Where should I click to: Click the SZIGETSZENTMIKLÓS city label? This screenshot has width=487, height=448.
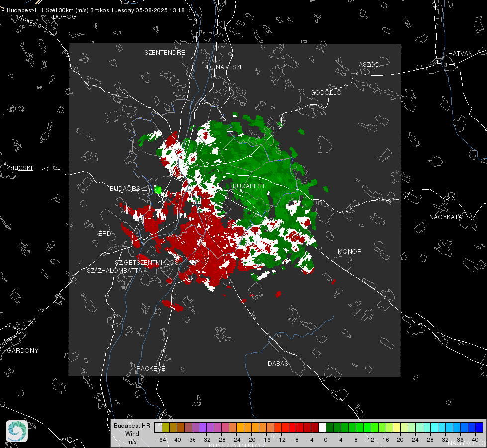147,262
